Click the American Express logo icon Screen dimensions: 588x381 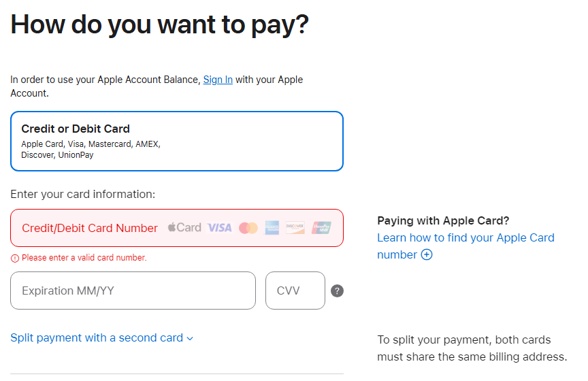[272, 228]
